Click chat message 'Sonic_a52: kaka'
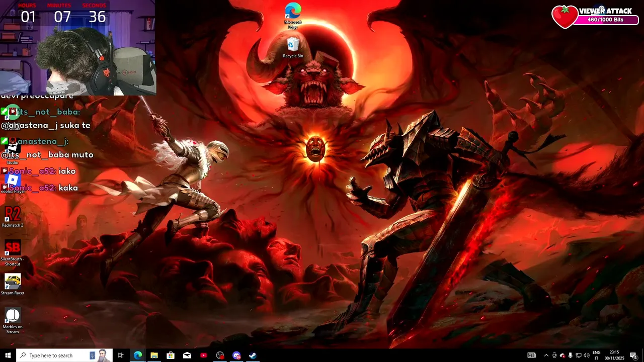The height and width of the screenshot is (362, 644). (40, 188)
